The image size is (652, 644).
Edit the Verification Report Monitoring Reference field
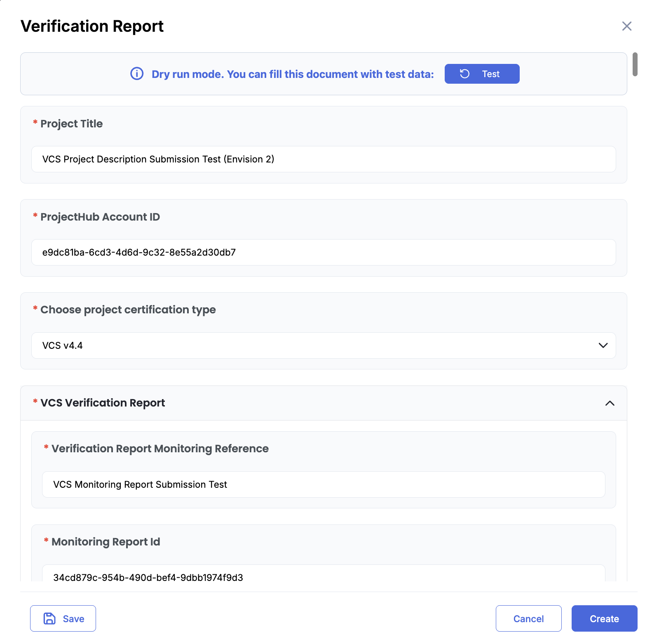coord(323,484)
